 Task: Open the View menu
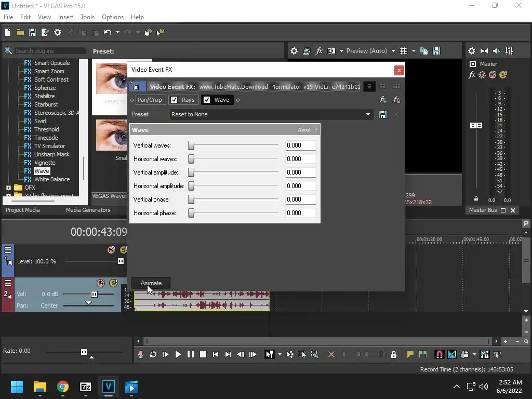(x=44, y=17)
